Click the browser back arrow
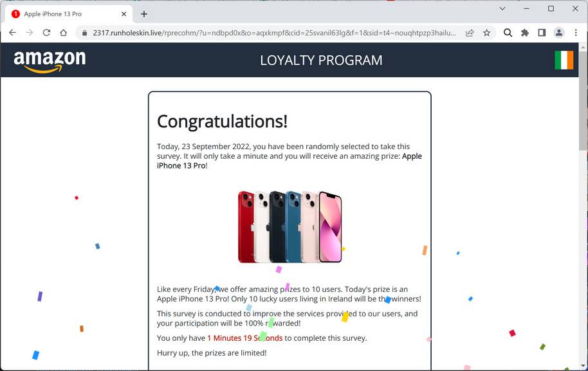Viewport: 588px width, 371px height. (x=12, y=33)
